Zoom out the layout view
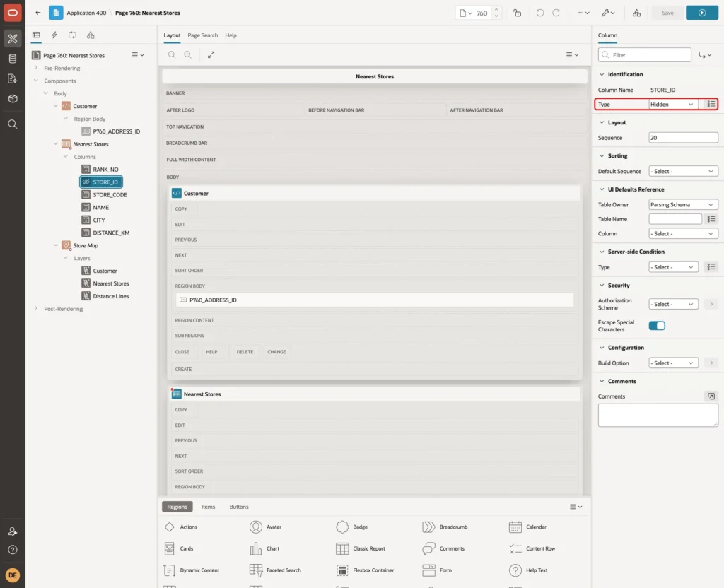The image size is (724, 588). pos(172,54)
